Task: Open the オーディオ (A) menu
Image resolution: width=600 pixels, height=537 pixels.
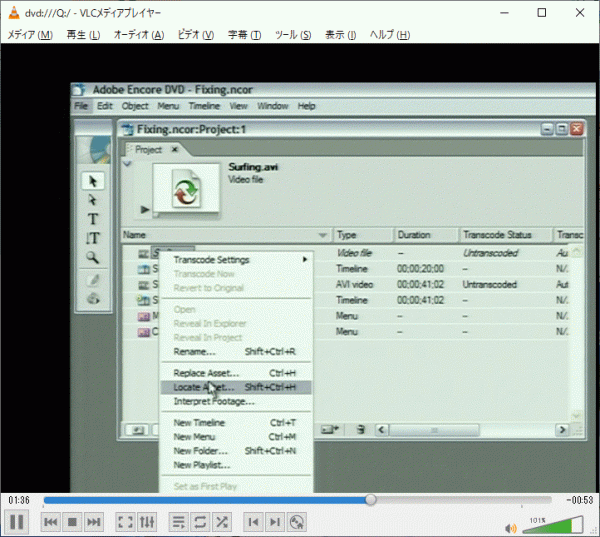Action: 139,35
